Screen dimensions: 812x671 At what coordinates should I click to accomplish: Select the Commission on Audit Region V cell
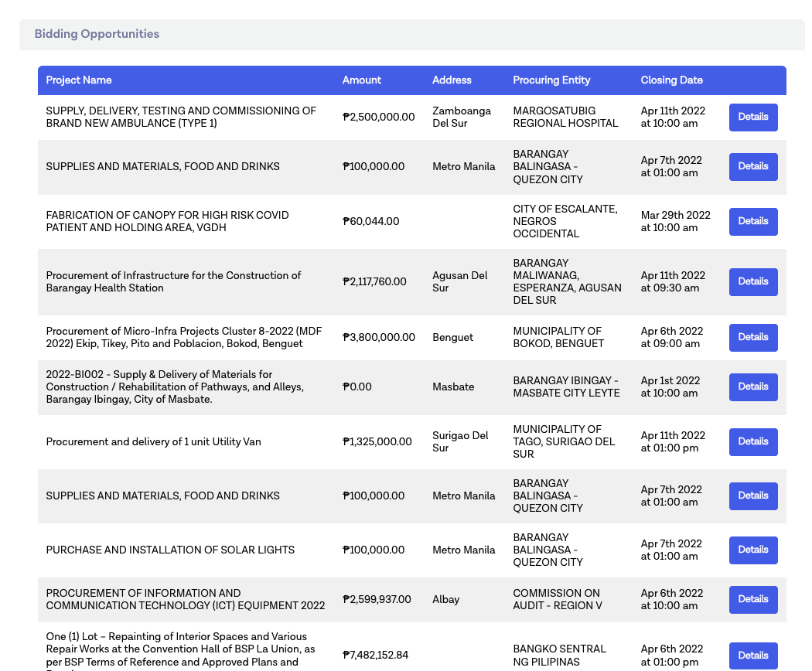[x=557, y=600]
